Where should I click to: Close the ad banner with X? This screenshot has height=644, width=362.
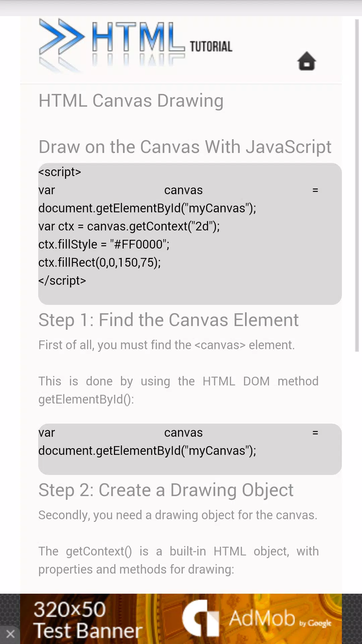point(10,634)
